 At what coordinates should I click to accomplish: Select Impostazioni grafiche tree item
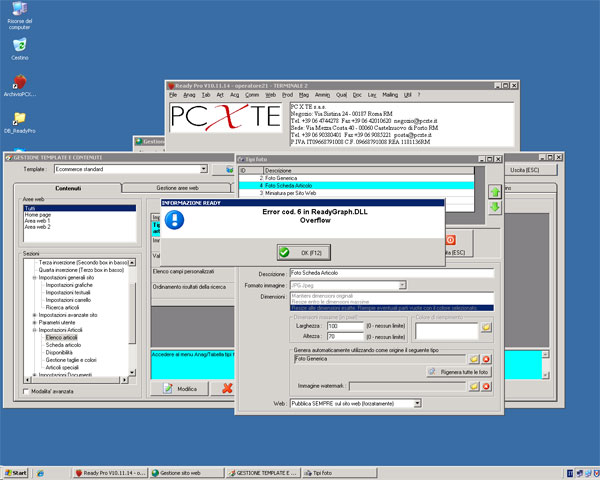(69, 285)
